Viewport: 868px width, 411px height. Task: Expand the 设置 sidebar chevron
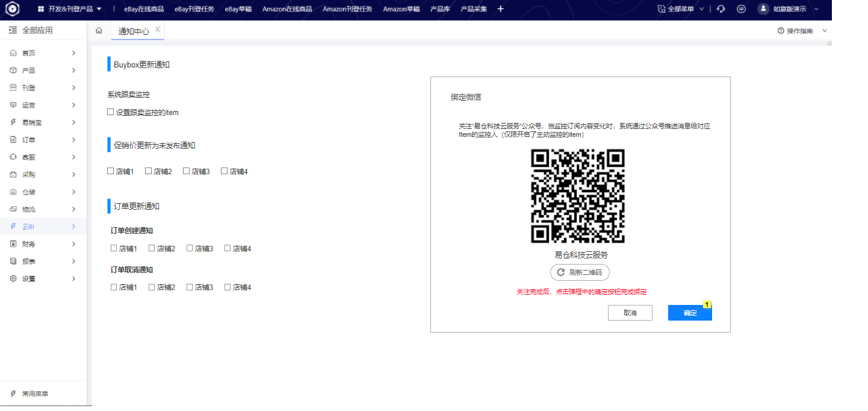[x=73, y=279]
